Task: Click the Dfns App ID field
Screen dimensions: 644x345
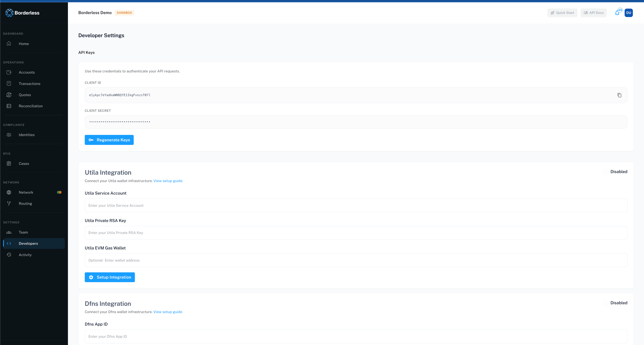Action: (356, 337)
